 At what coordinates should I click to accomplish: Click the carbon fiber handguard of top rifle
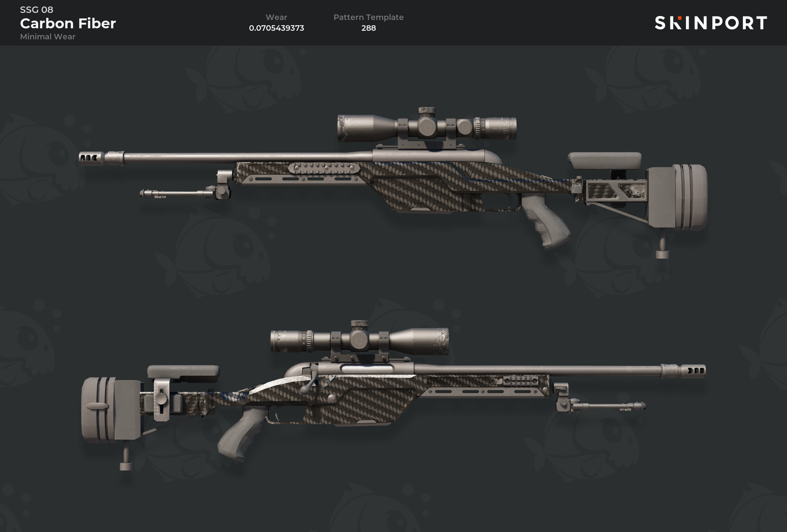pyautogui.click(x=301, y=173)
